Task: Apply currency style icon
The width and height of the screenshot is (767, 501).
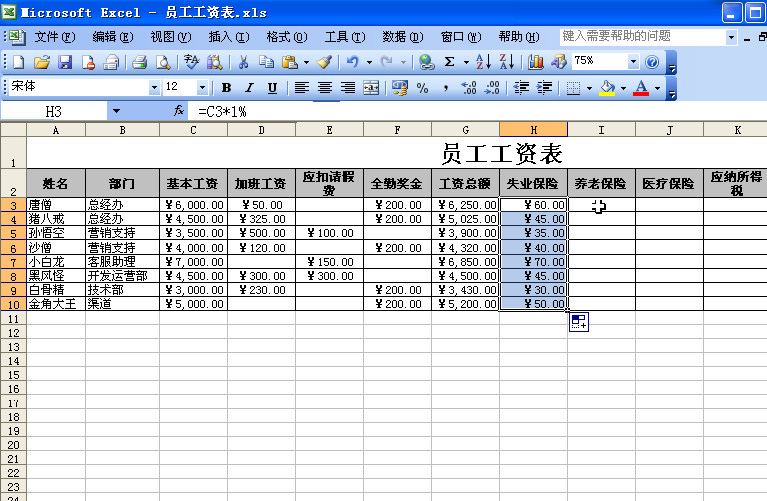Action: coord(400,88)
